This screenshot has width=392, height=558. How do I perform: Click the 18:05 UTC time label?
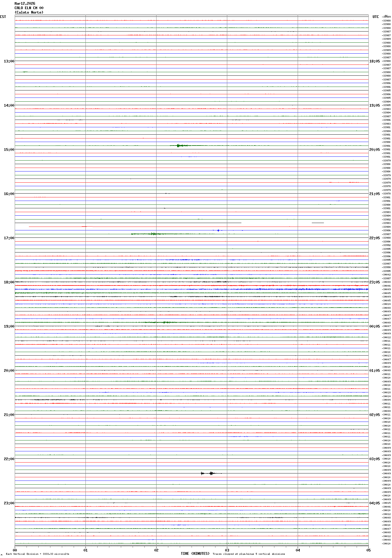[x=374, y=61]
